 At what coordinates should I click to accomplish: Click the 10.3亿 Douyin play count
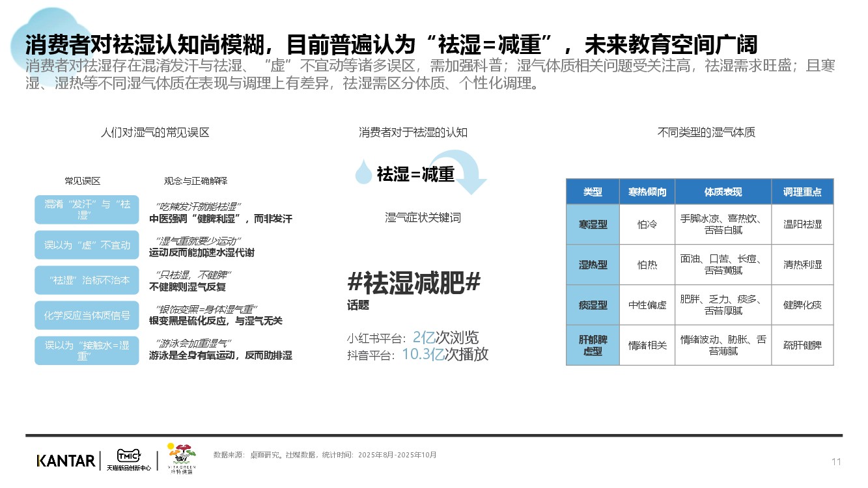tap(423, 355)
